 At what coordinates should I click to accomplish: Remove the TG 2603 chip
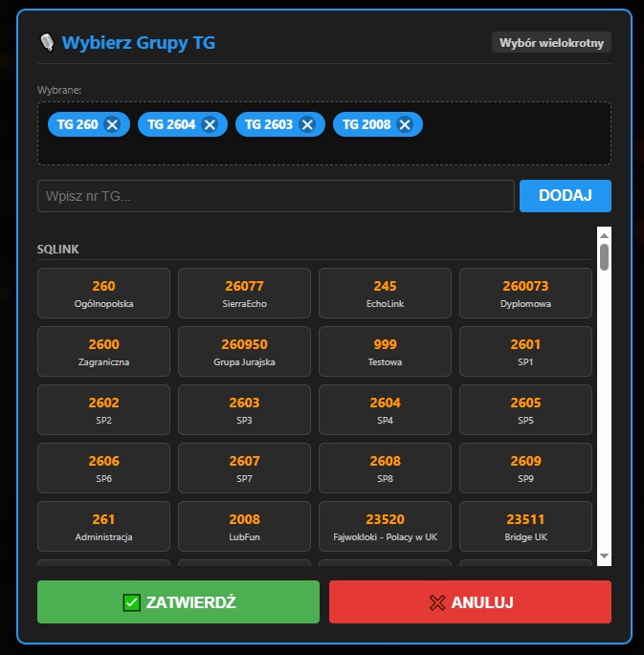pyautogui.click(x=307, y=124)
